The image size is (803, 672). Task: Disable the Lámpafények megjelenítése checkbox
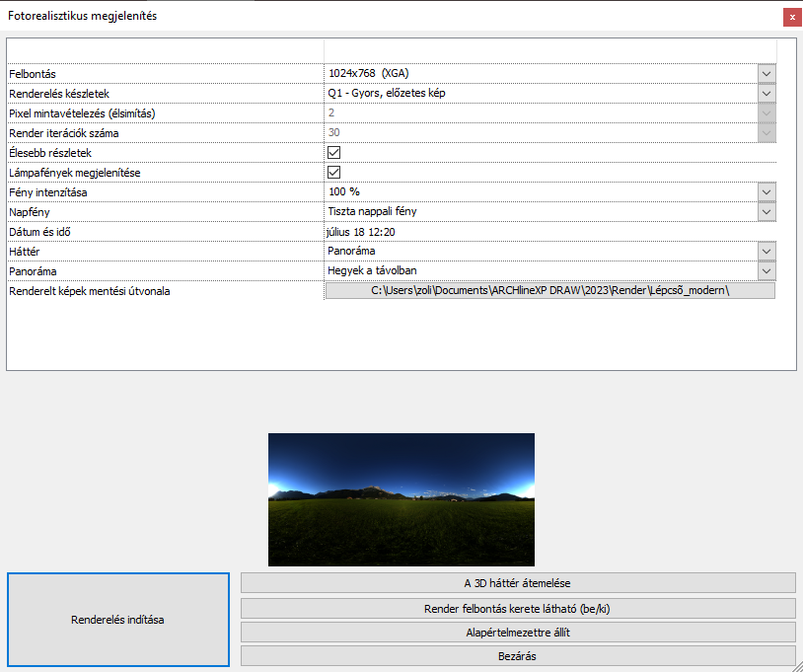(333, 173)
